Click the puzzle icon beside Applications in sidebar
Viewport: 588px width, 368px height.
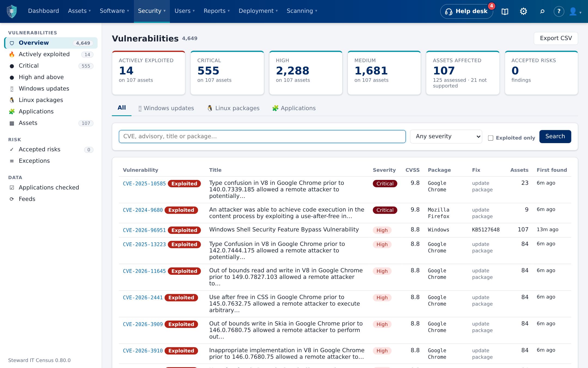coord(12,111)
